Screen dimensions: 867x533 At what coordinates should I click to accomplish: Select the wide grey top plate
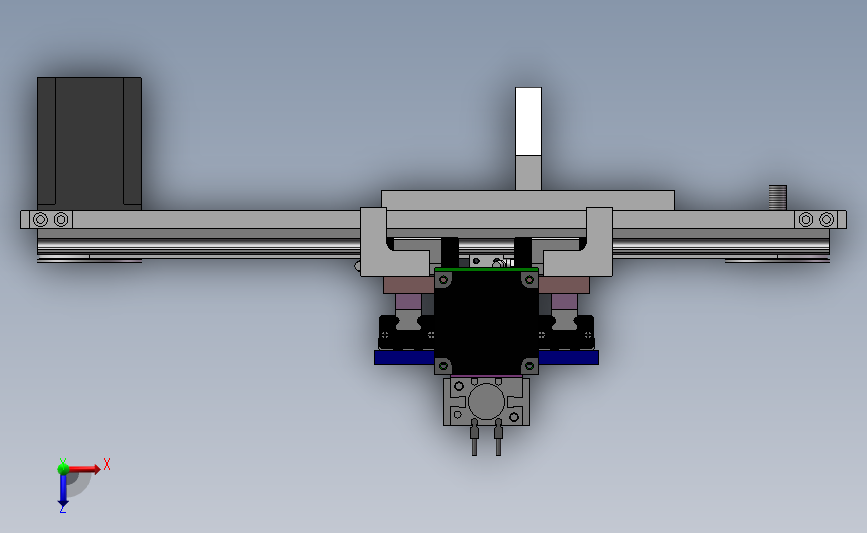pos(527,200)
